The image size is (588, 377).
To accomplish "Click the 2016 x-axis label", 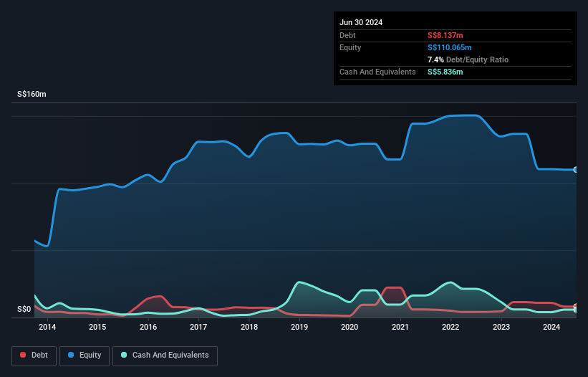I will click(x=148, y=327).
